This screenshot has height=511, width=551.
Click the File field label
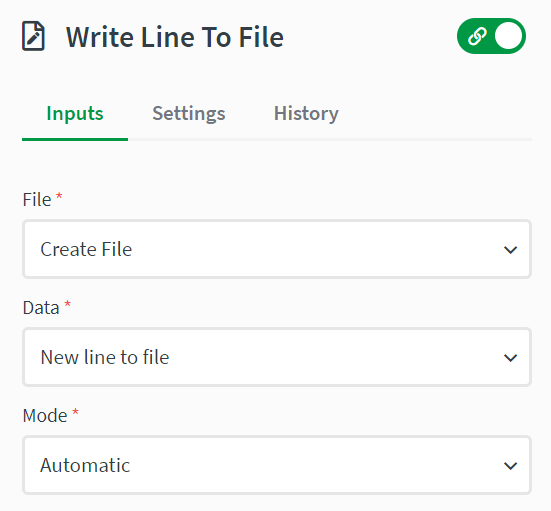[37, 200]
